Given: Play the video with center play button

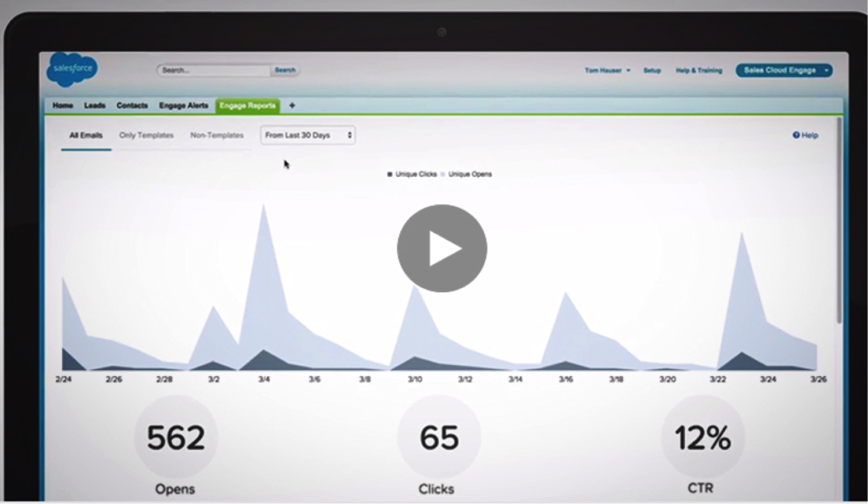Looking at the screenshot, I should 442,249.
